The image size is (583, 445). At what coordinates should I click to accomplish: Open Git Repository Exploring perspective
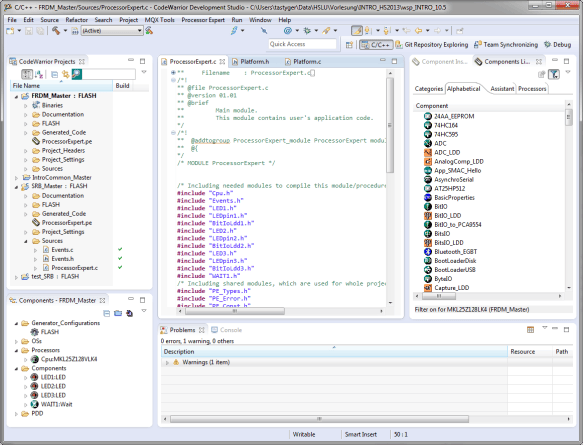(432, 45)
